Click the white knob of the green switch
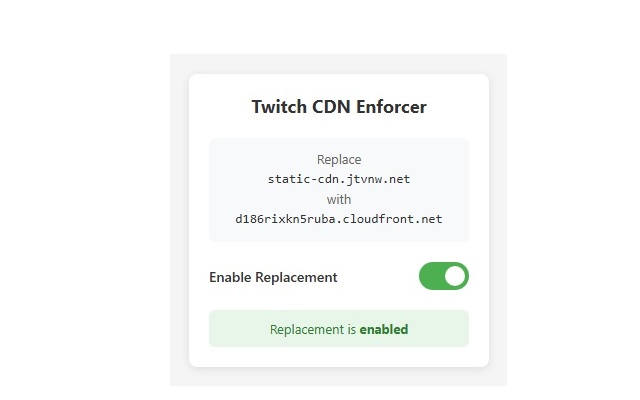The height and width of the screenshot is (400, 640). pos(455,276)
